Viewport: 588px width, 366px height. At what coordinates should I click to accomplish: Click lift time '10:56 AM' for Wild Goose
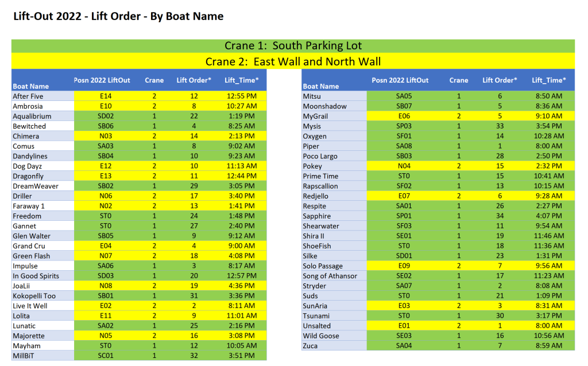[x=549, y=336]
